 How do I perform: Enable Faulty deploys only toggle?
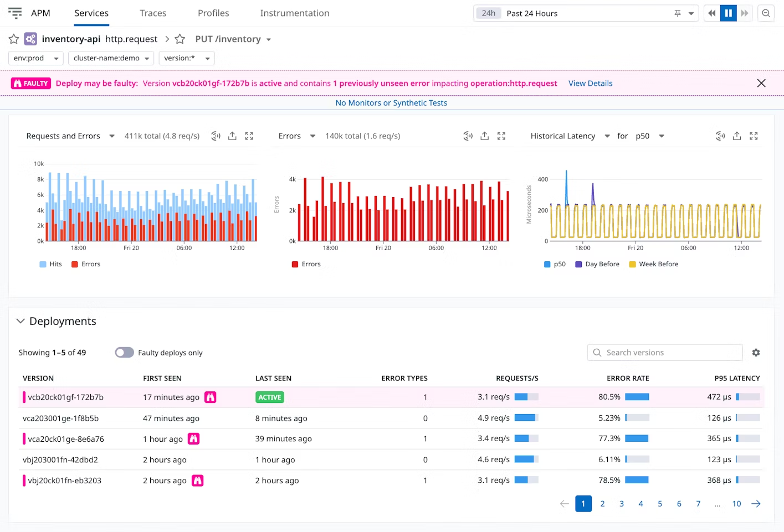click(x=125, y=353)
